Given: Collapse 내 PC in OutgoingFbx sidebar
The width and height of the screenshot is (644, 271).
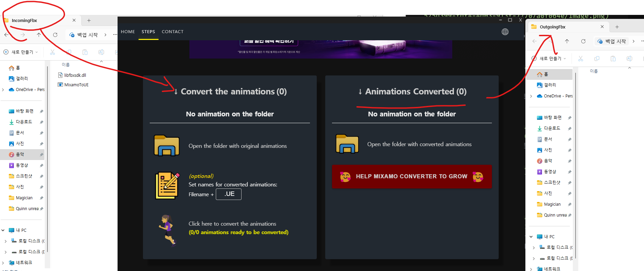Looking at the screenshot, I should point(531,236).
